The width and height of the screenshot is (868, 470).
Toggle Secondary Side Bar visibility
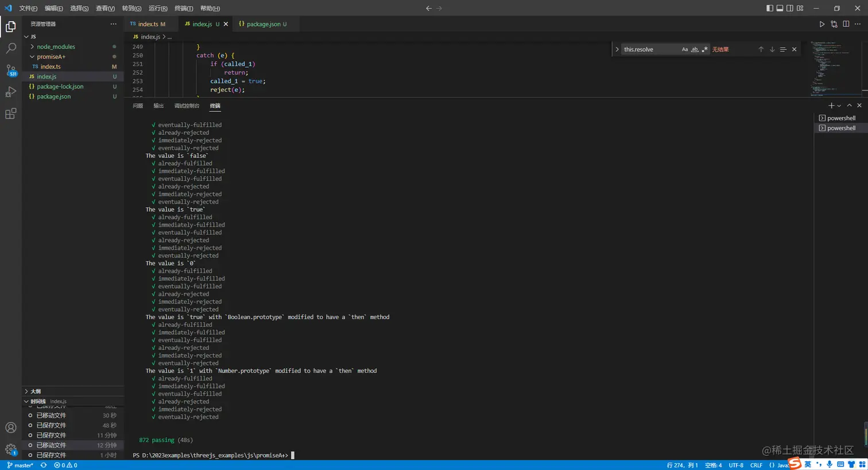point(790,8)
